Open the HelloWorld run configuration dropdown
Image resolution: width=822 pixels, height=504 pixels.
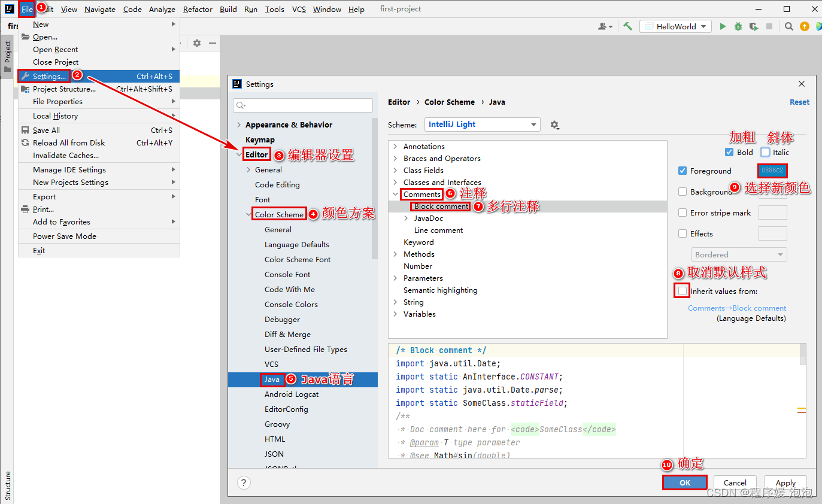675,26
